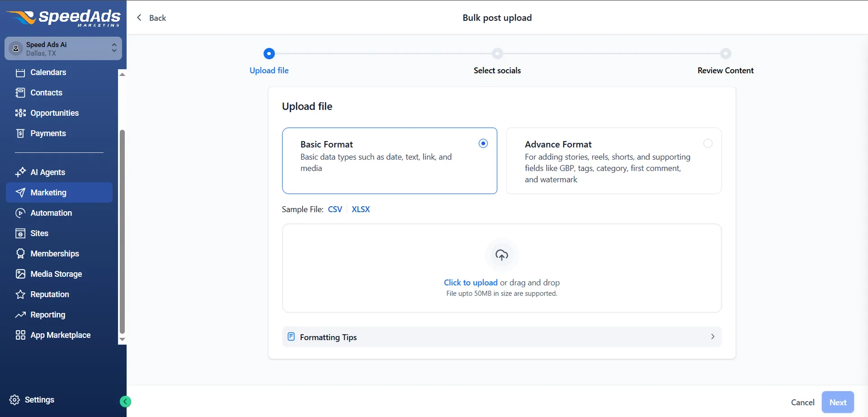The height and width of the screenshot is (417, 868).
Task: Click the 'Basic Format' card title text
Action: 326,144
